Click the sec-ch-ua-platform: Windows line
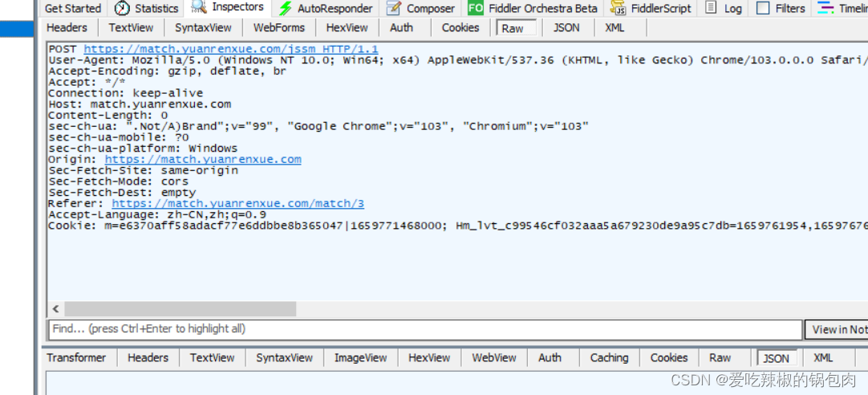 point(143,149)
